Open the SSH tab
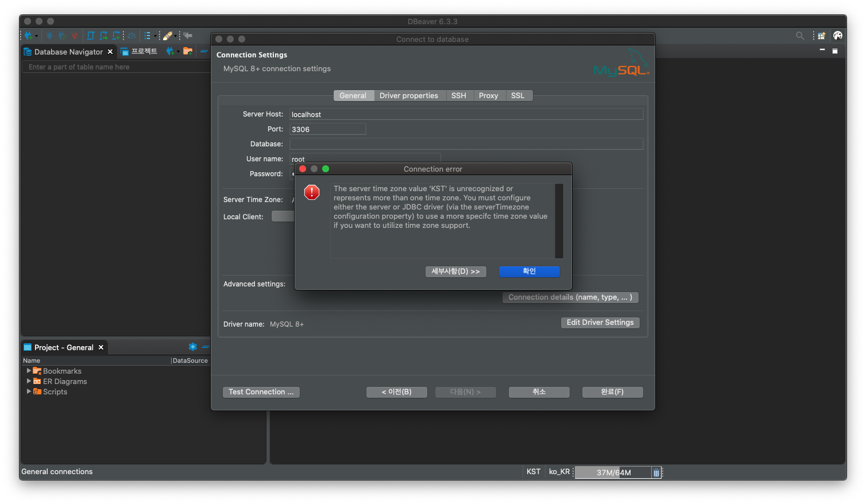The height and width of the screenshot is (504, 866). pyautogui.click(x=459, y=96)
